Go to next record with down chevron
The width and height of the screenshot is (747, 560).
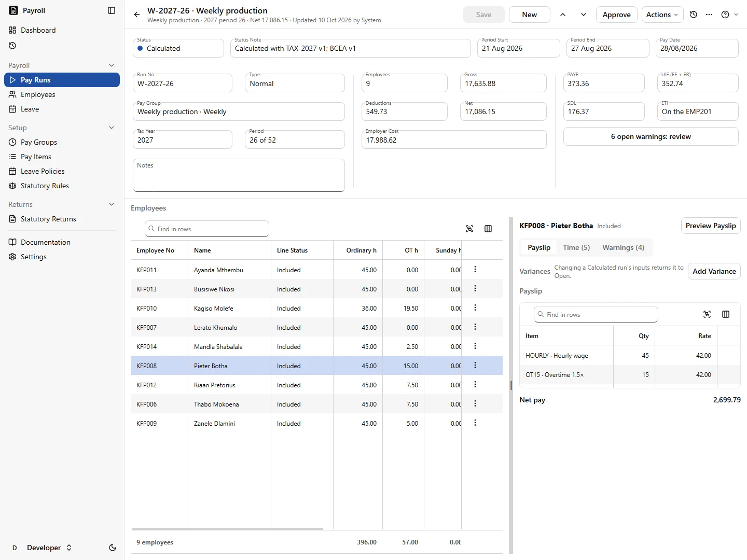click(584, 15)
